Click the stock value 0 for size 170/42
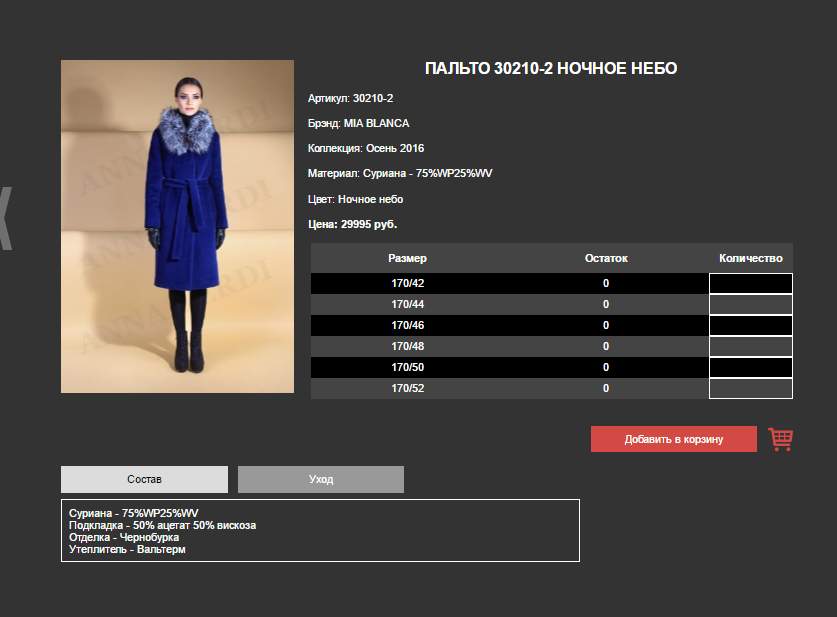 (x=606, y=283)
